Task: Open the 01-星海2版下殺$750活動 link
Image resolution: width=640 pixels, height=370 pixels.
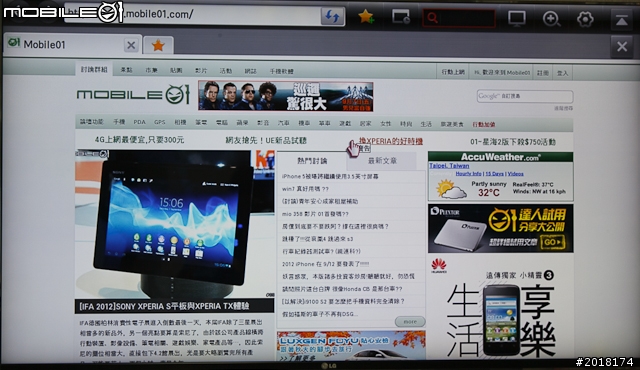Action: point(513,142)
